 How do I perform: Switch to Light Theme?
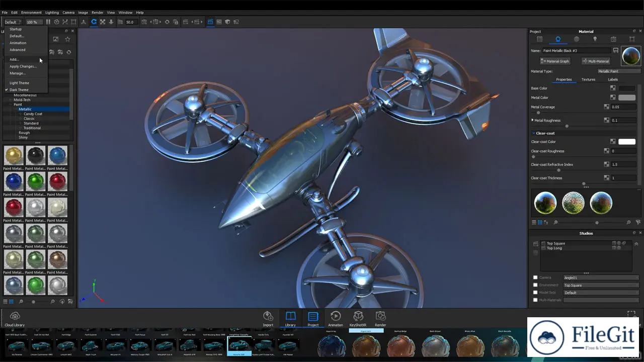click(19, 83)
